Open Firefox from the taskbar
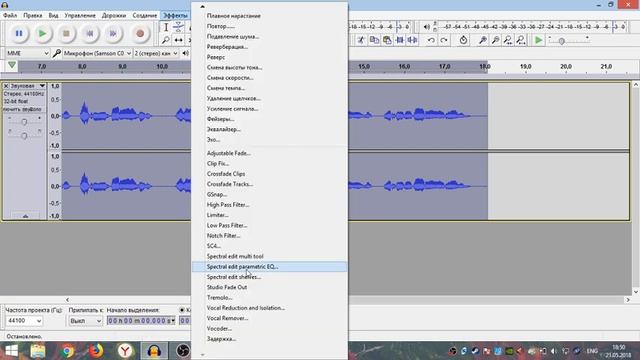 96,351
